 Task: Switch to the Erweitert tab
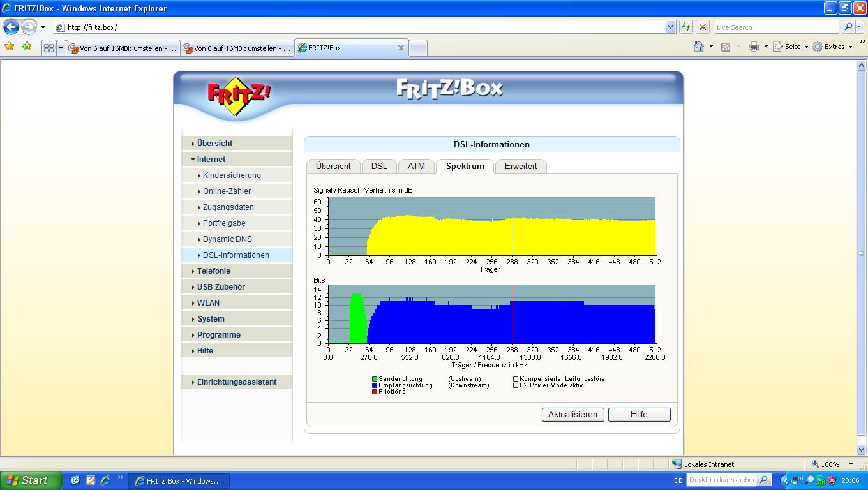point(521,167)
